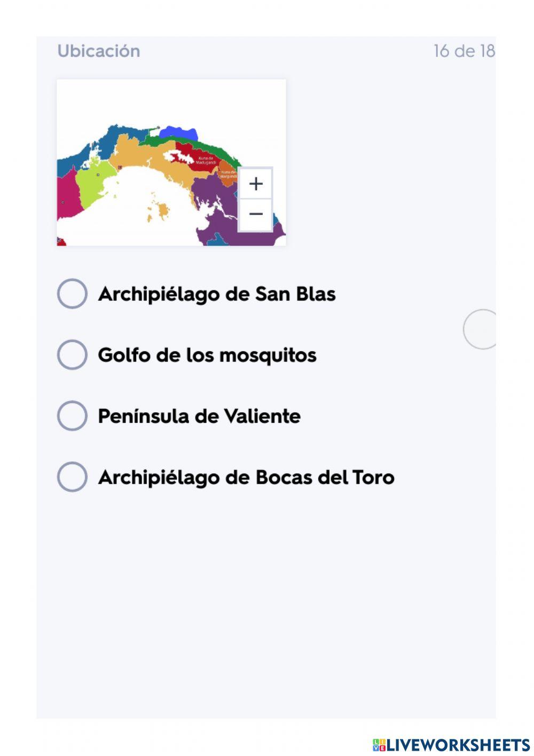Click the bright blue highlighted map region

coord(178,132)
